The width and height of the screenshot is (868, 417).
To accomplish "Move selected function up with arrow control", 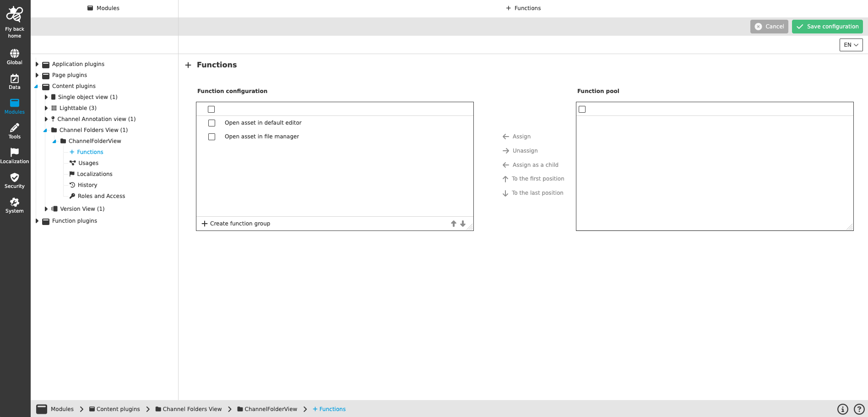I will click(x=453, y=223).
